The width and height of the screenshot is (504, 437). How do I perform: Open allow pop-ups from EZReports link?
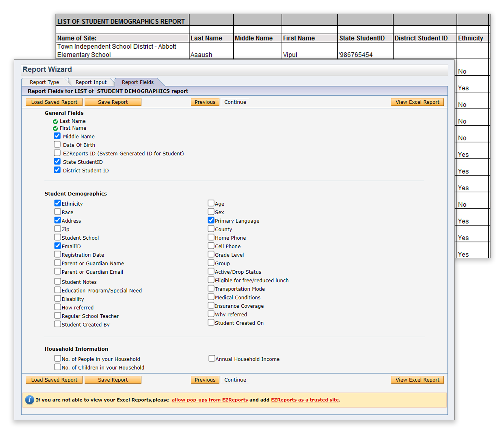(x=210, y=400)
